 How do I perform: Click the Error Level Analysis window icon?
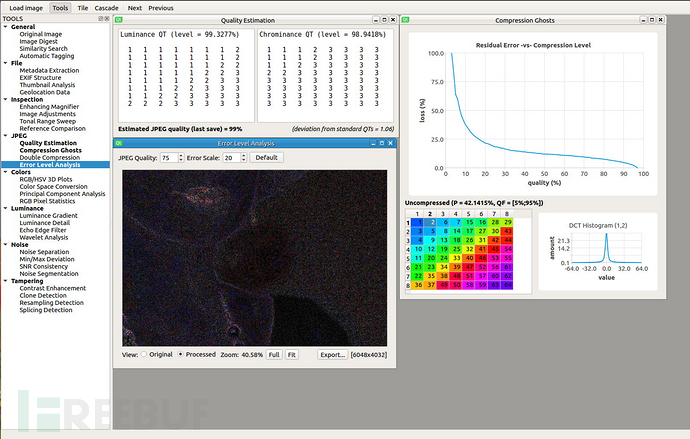[x=119, y=143]
